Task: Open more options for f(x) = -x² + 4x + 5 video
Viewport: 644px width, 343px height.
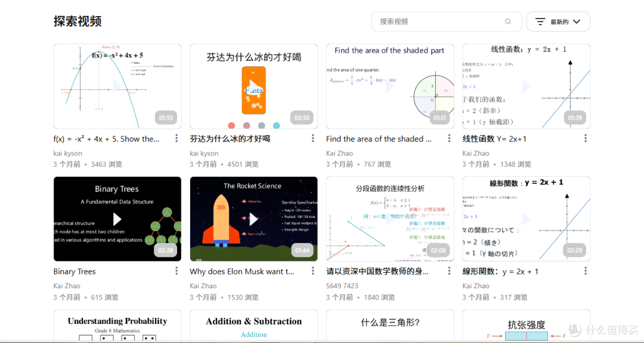Action: pos(177,138)
